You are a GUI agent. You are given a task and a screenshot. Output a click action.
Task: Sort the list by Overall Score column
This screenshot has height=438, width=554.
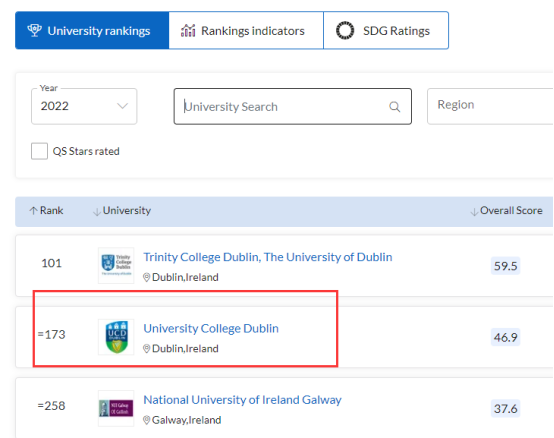click(x=506, y=211)
